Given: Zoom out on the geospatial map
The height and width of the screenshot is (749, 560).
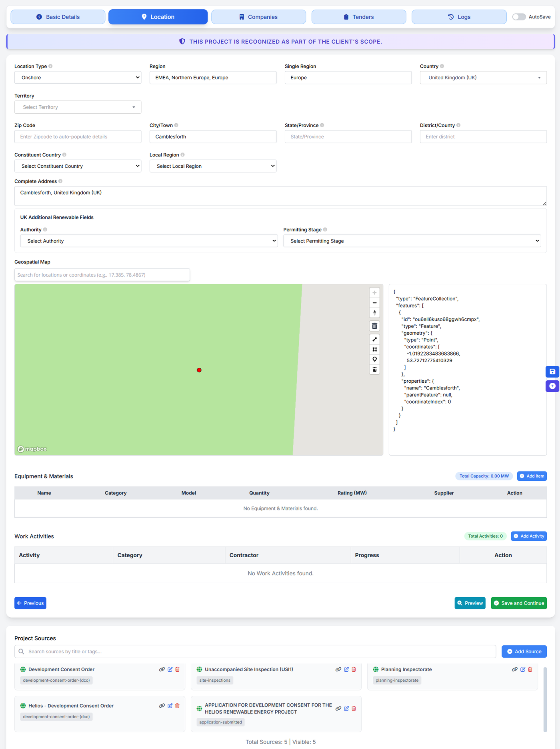Looking at the screenshot, I should point(374,303).
